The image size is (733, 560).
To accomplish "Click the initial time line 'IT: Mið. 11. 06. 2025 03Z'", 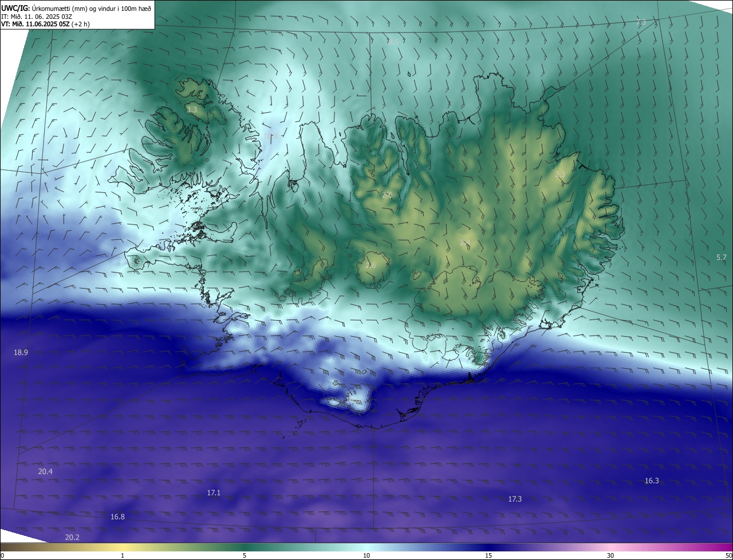I will coord(37,17).
